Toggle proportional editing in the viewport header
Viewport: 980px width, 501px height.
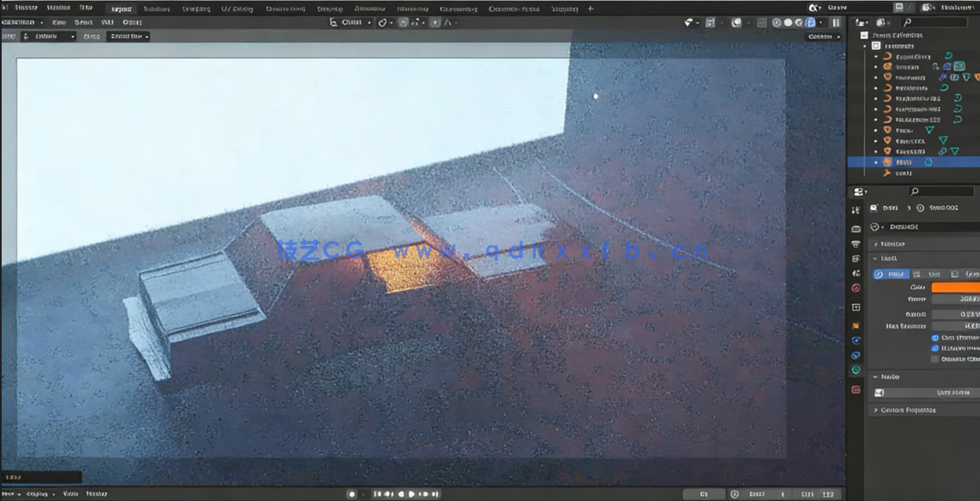[434, 22]
